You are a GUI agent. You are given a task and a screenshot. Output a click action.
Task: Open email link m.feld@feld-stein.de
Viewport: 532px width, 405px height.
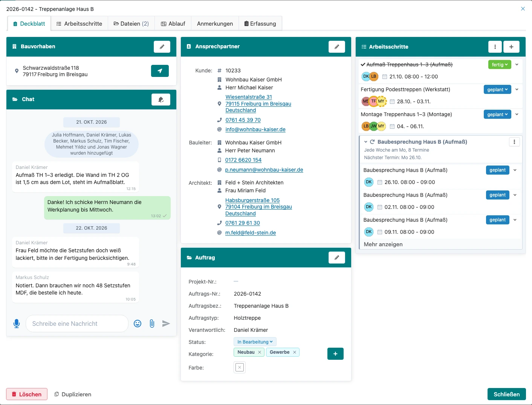(251, 233)
